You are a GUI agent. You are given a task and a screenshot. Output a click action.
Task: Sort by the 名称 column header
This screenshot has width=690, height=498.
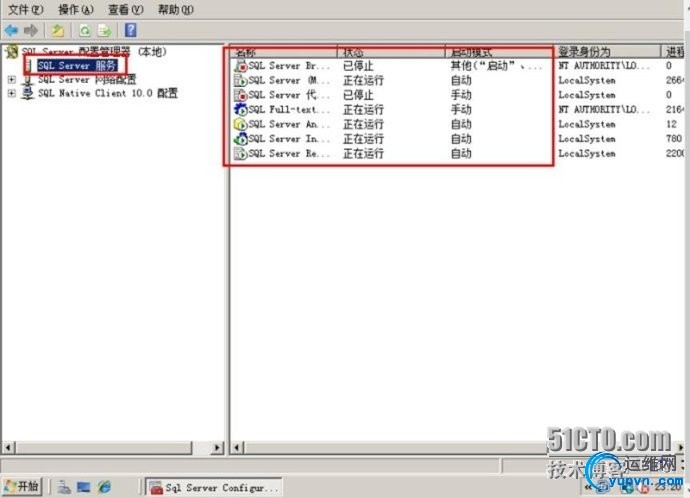(284, 52)
